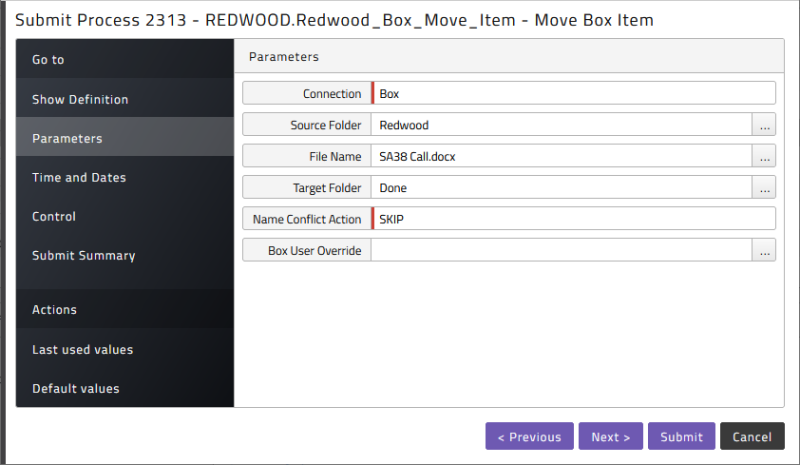Apply Last used values action

[125, 350]
